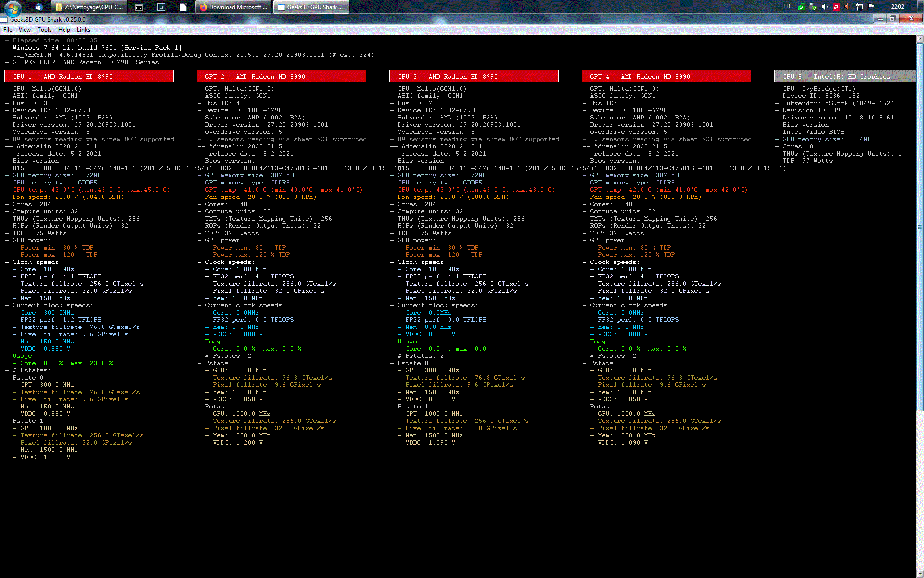Select the GPU 5 - Intel(R) HD Graphics header
The width and height of the screenshot is (924, 578).
click(845, 76)
